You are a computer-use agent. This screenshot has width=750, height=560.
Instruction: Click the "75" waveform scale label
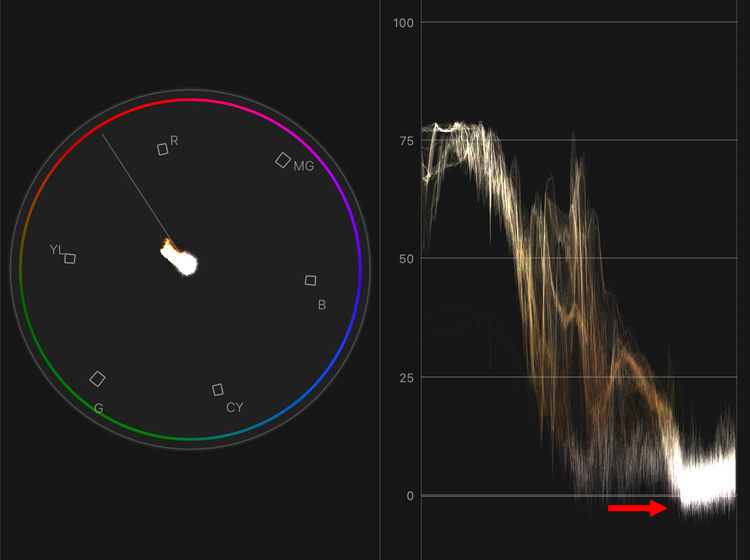[406, 141]
